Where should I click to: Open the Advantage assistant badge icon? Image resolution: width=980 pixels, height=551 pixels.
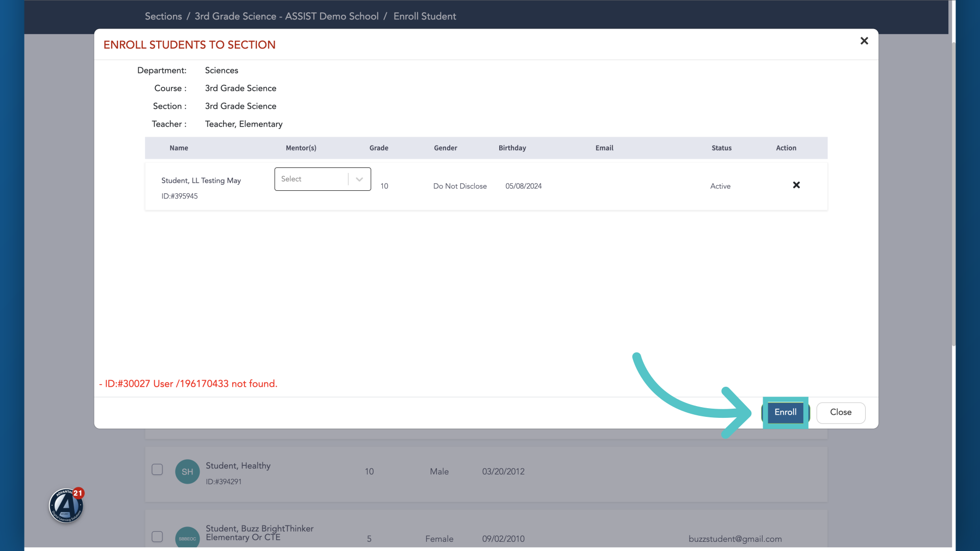coord(66,506)
